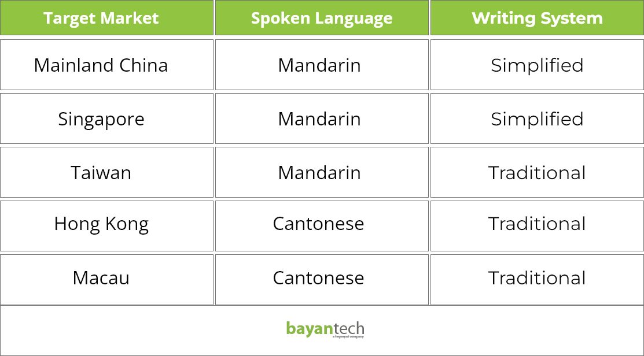644x356 pixels.
Task: Click Simplified in the Singapore row
Action: click(x=537, y=118)
